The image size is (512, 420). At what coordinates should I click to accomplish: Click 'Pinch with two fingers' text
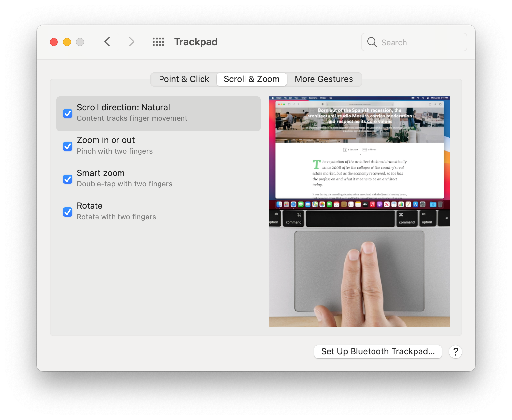click(115, 151)
